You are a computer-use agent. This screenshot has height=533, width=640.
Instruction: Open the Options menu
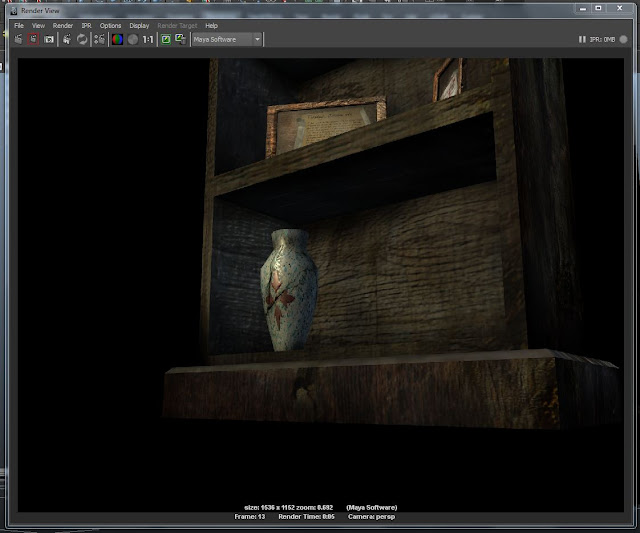[111, 26]
